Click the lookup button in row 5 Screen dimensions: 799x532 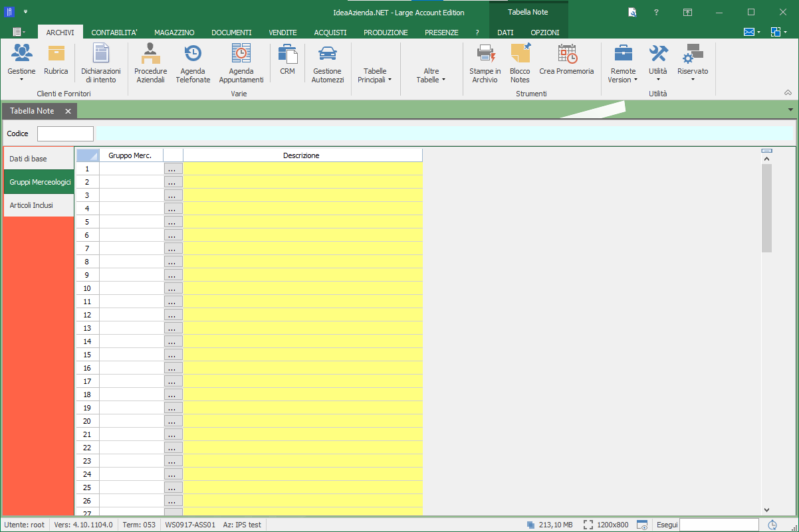pyautogui.click(x=173, y=222)
